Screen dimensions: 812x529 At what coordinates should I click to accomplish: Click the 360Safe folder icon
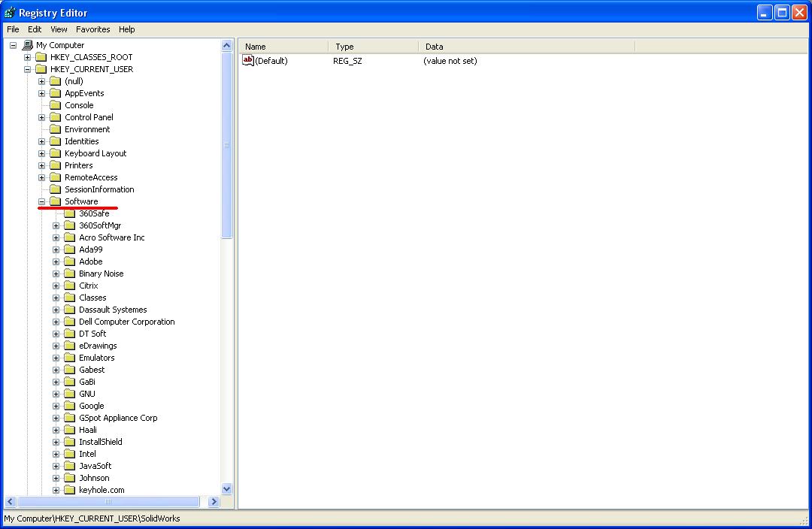pos(70,213)
